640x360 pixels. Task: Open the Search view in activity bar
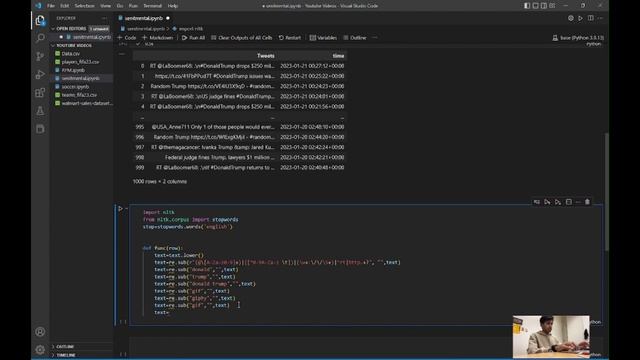[x=40, y=38]
